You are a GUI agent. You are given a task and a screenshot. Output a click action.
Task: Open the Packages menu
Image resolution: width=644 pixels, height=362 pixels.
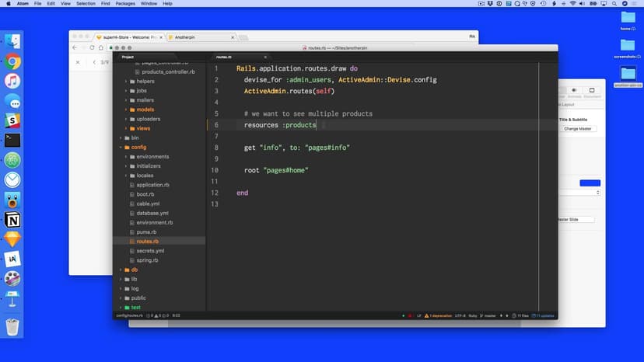click(x=124, y=4)
